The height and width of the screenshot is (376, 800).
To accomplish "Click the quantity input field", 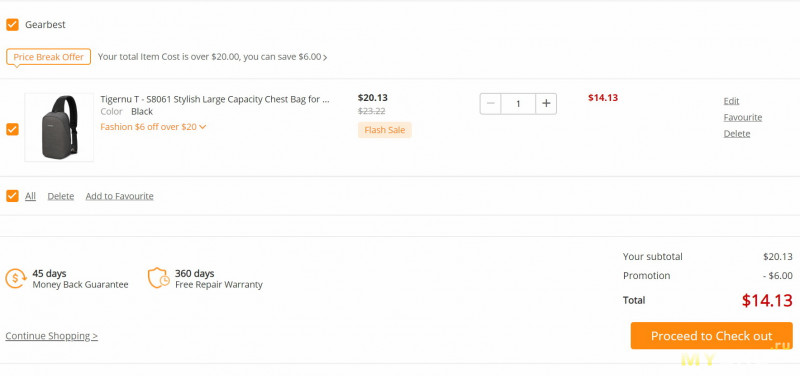I will coord(518,104).
